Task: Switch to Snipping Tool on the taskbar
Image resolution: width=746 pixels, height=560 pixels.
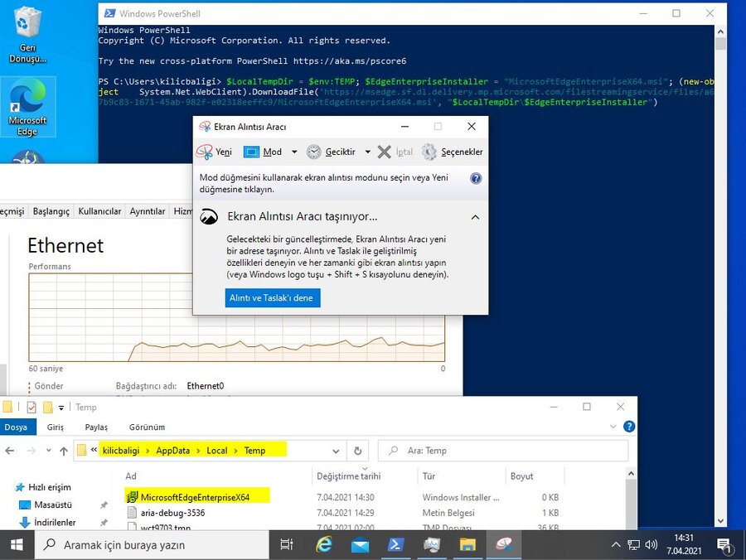Action: (x=503, y=545)
